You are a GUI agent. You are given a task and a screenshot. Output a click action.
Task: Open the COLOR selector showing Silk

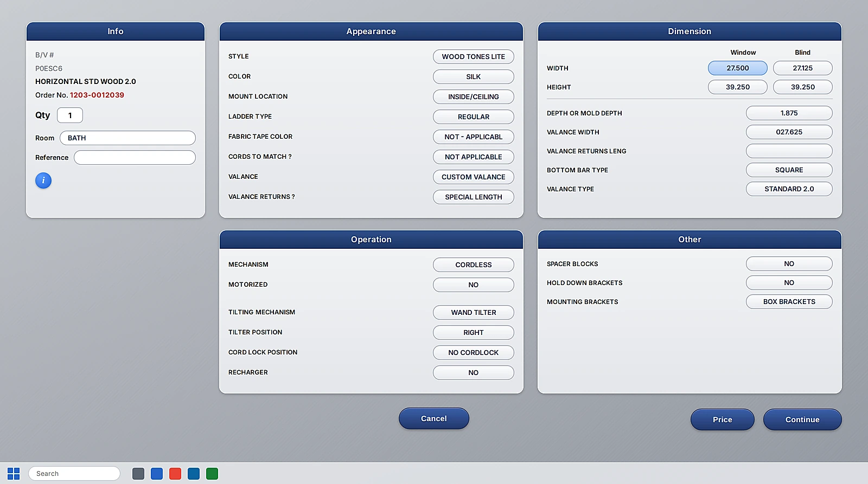pyautogui.click(x=474, y=77)
